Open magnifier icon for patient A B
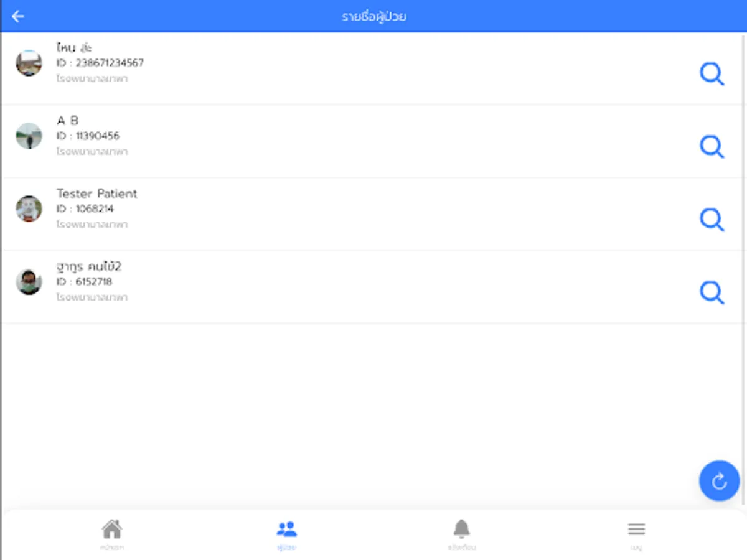The image size is (747, 560). point(712,147)
